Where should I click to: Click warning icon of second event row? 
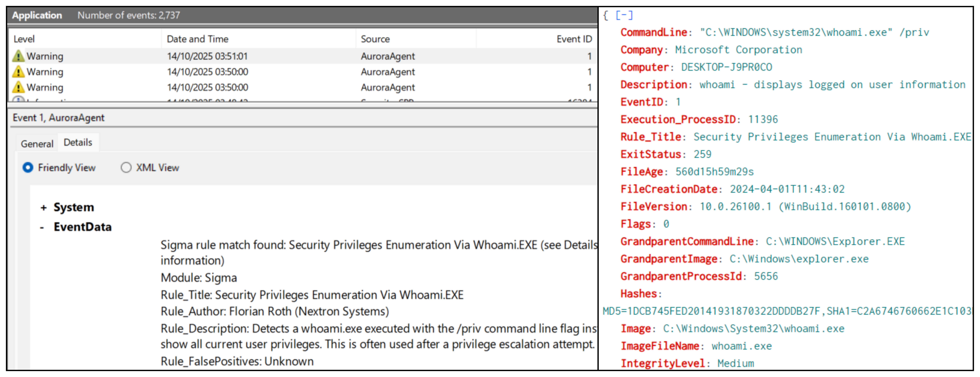pos(18,72)
